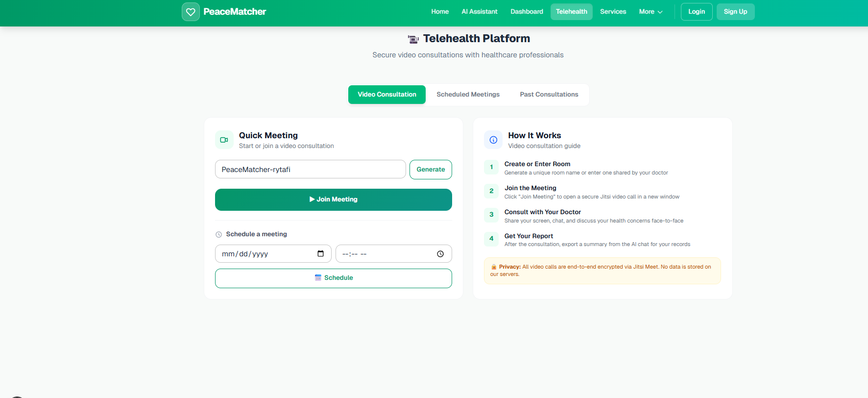Viewport: 868px width, 398px height.
Task: Click the info icon beside How It Works
Action: click(493, 140)
